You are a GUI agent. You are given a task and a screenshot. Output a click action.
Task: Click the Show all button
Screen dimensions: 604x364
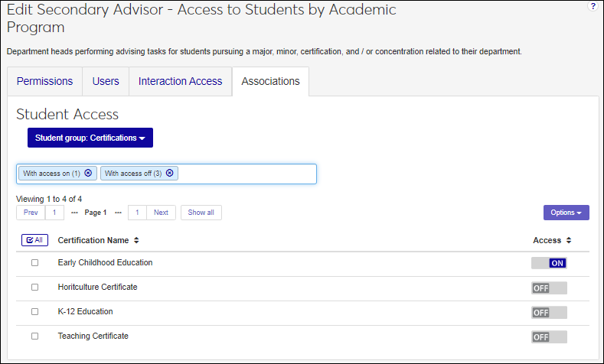[201, 213]
